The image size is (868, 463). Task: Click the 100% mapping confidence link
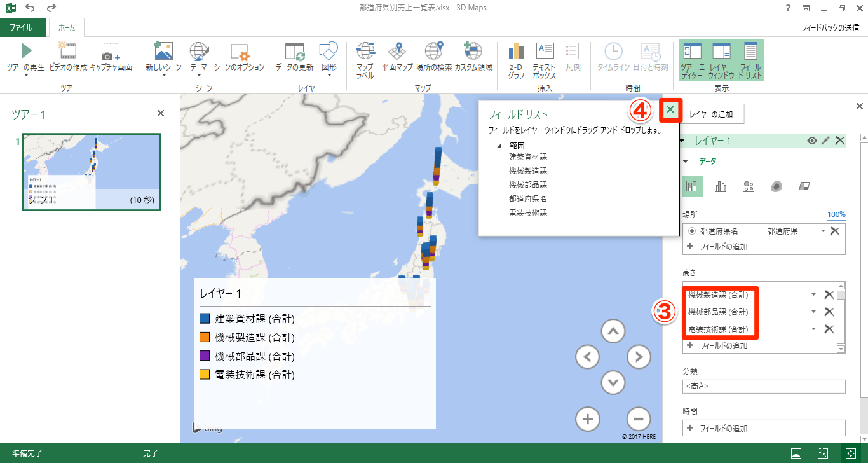pyautogui.click(x=836, y=215)
